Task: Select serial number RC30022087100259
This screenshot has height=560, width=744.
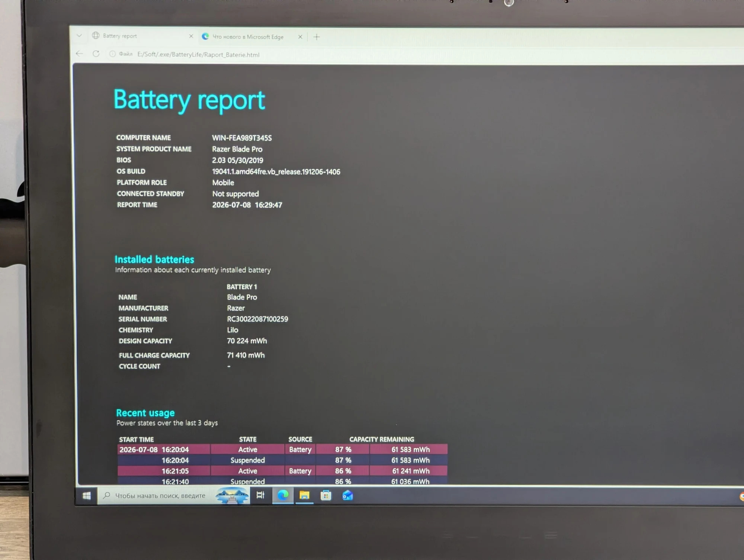Action: point(257,319)
